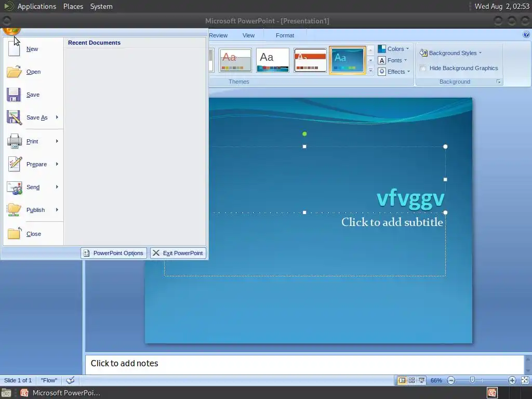Click the notes pane text area
The width and height of the screenshot is (532, 399).
[x=304, y=364]
